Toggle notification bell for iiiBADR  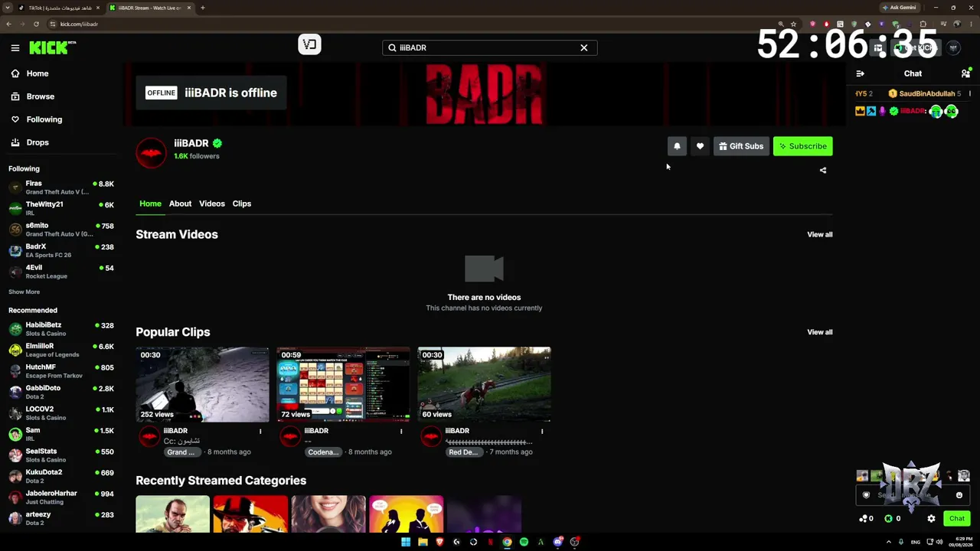pos(677,146)
